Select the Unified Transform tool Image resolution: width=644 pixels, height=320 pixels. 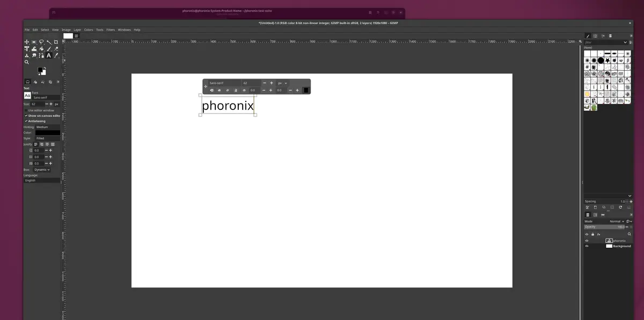pyautogui.click(x=26, y=49)
